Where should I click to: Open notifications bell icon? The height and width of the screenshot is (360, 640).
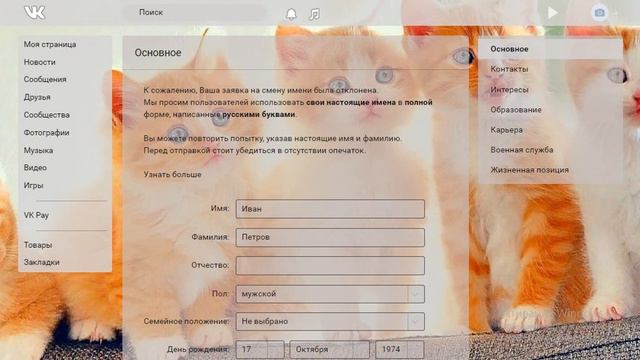291,14
